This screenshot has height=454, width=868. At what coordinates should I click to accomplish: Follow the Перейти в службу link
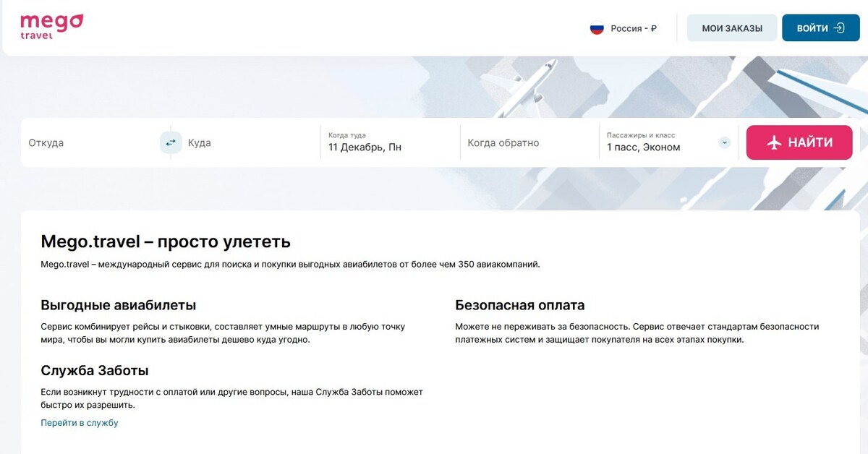(x=80, y=423)
